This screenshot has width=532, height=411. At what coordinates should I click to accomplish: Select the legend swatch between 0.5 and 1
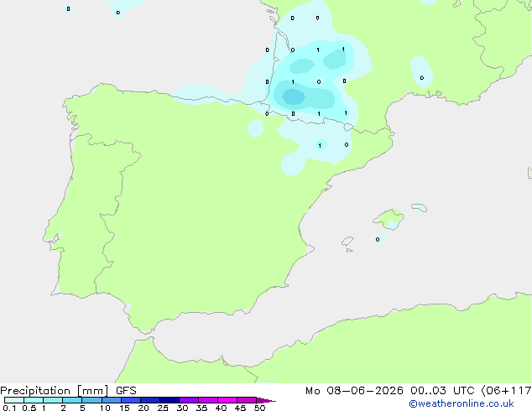point(34,400)
